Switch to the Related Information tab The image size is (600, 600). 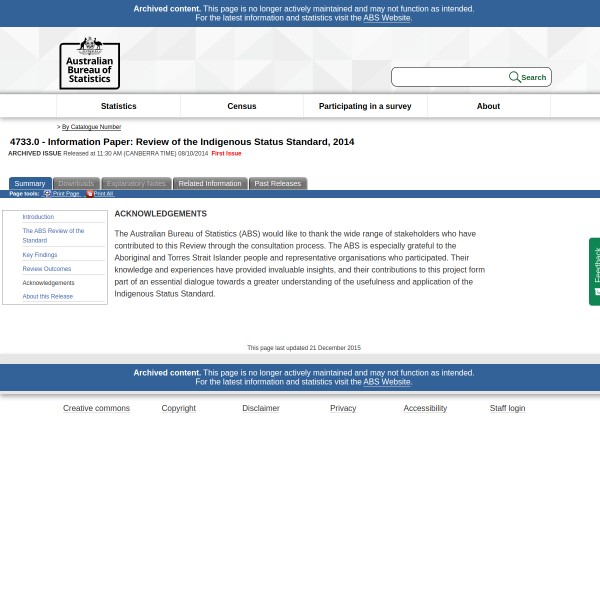pyautogui.click(x=210, y=184)
